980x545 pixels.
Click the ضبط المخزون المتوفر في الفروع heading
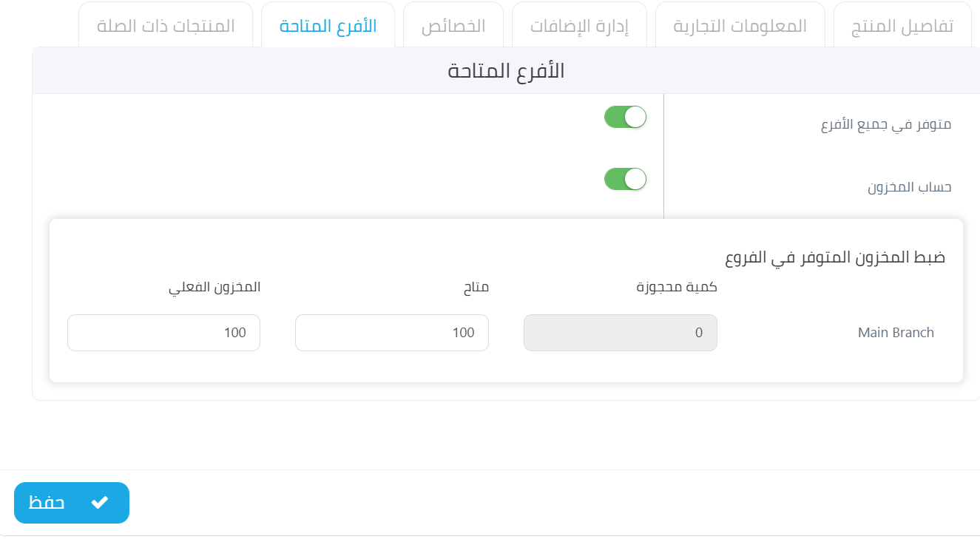(x=835, y=258)
